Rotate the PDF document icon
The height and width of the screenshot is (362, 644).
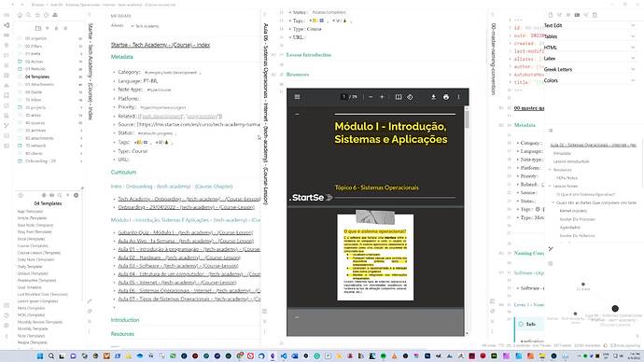click(410, 97)
